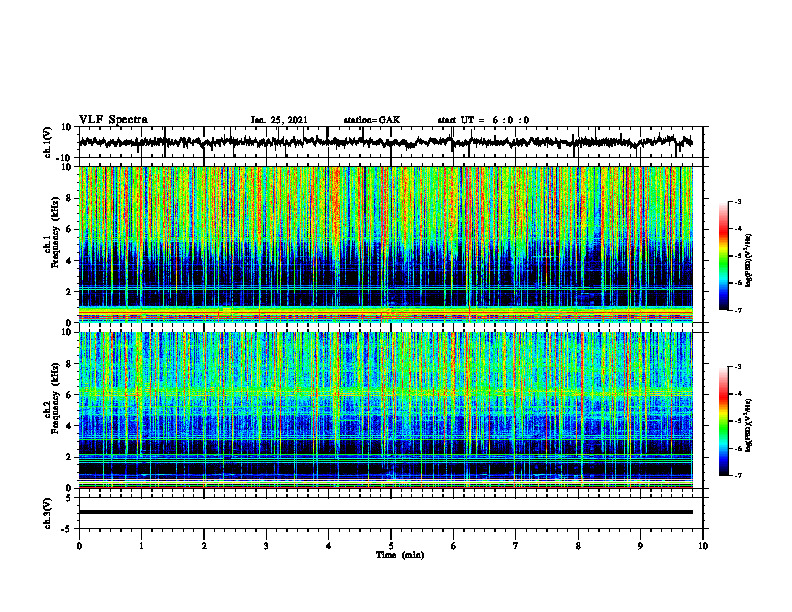The width and height of the screenshot is (792, 612).
Task: Click the ch.2 color scale bar
Action: tap(723, 421)
